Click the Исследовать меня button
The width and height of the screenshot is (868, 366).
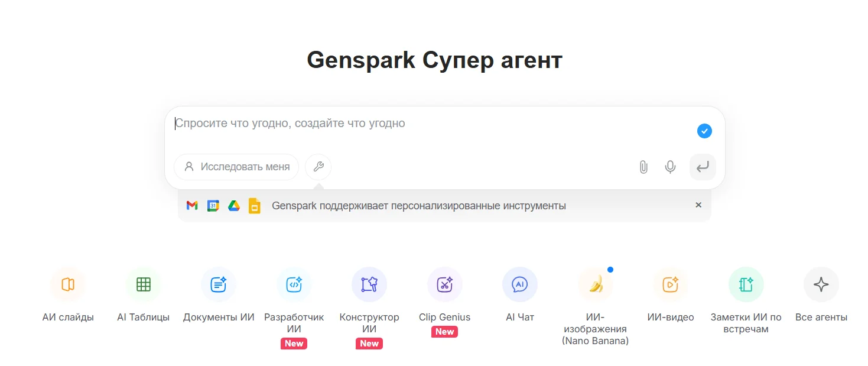(x=236, y=167)
